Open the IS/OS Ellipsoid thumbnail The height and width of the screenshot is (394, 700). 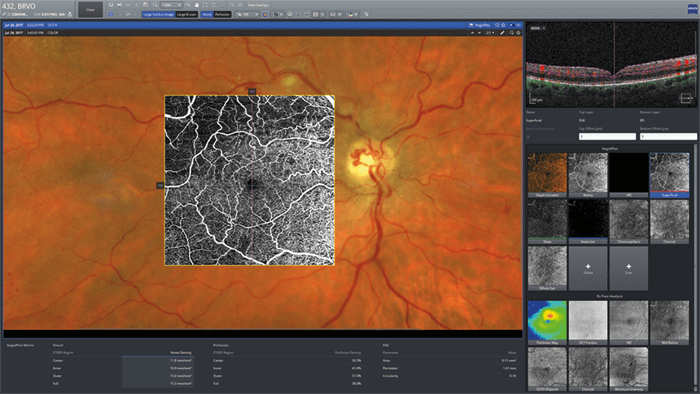pos(547,369)
